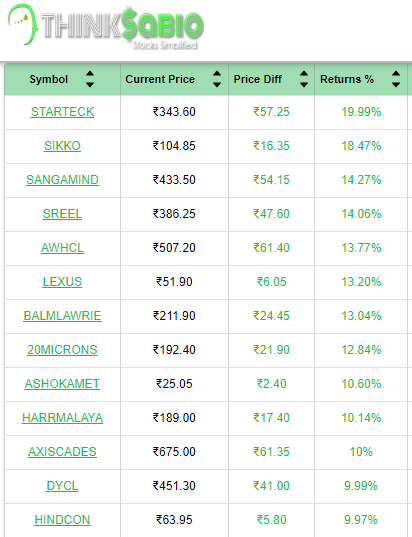Click price diff ₹54.15
412x537 pixels.
point(271,180)
